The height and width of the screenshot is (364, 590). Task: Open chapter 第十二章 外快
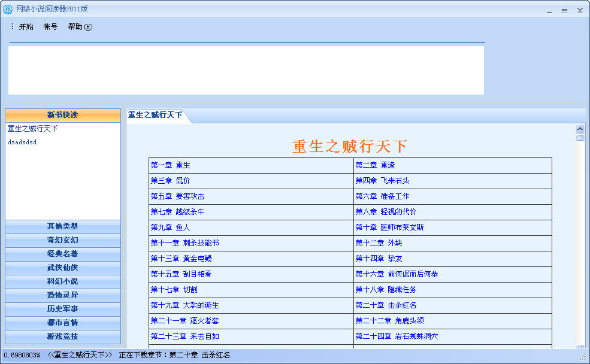click(x=379, y=243)
